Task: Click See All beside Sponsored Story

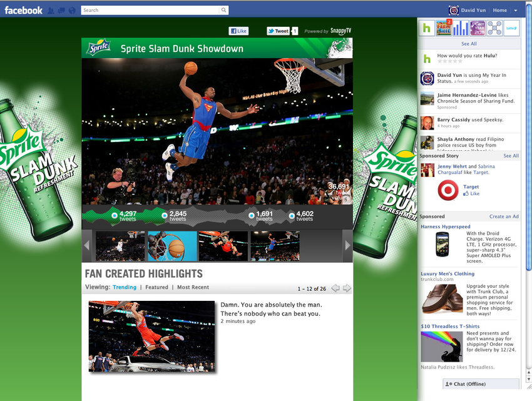Action: [511, 156]
